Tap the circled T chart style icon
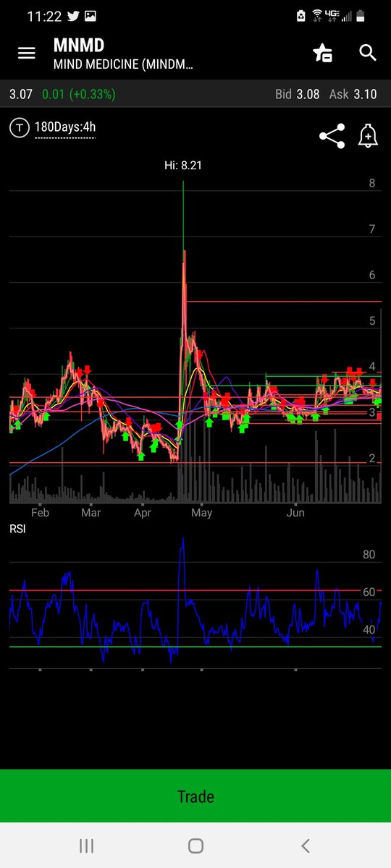Screen dimensions: 391x868 (x=20, y=128)
